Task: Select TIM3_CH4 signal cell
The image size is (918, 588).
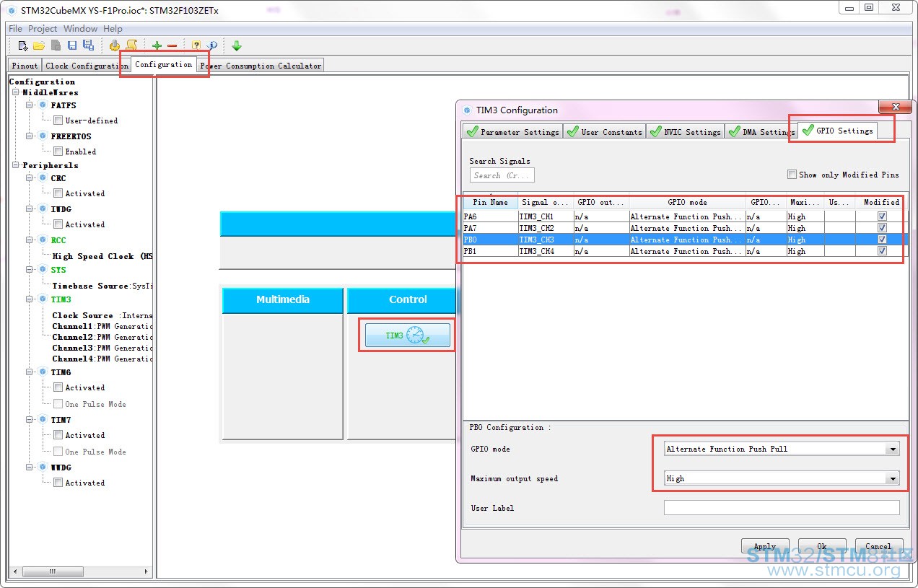Action: [x=546, y=251]
